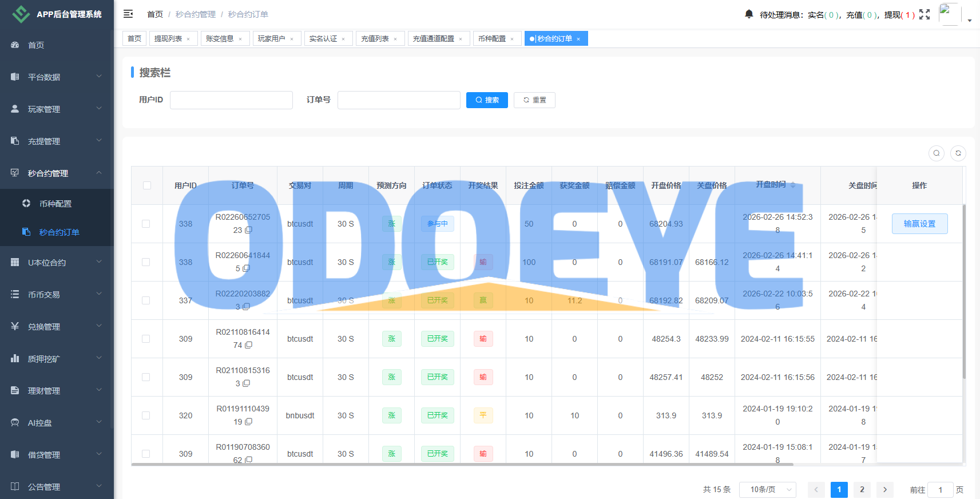This screenshot has width=980, height=499.
Task: Toggle the sidebar collapse hamburger icon
Action: tap(128, 14)
